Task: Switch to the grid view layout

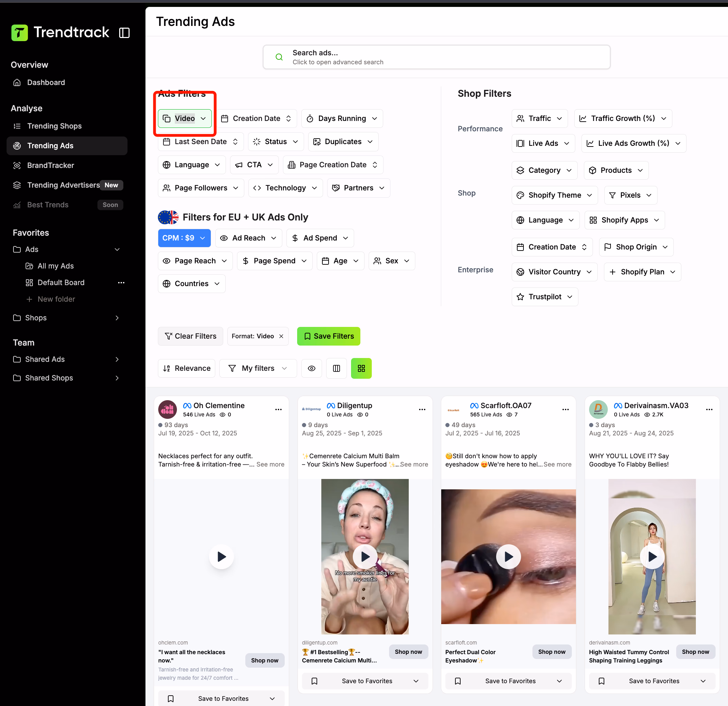Action: [361, 368]
